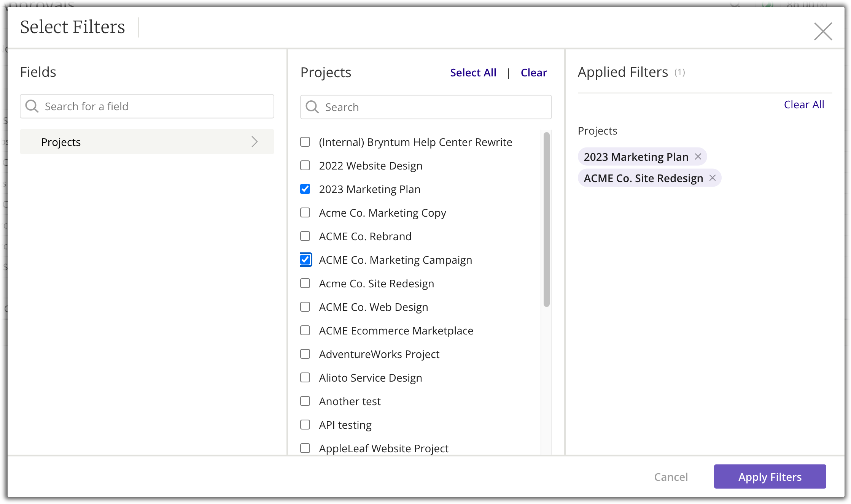The width and height of the screenshot is (851, 504).
Task: Check the API testing checkbox
Action: click(x=305, y=425)
